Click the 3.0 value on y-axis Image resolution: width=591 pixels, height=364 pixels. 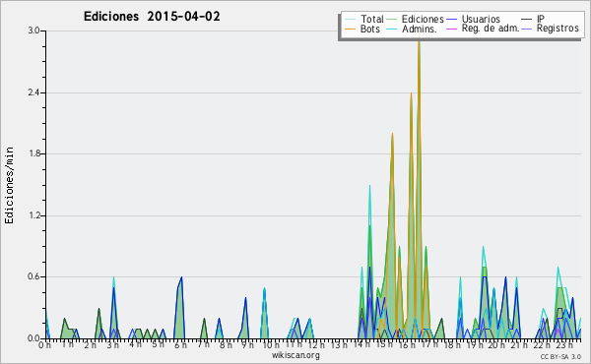coord(33,30)
